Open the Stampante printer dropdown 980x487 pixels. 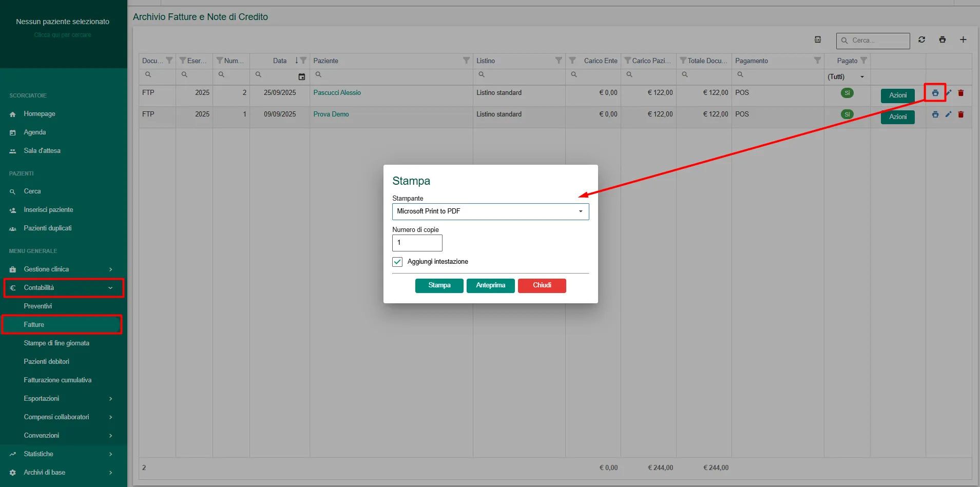490,211
